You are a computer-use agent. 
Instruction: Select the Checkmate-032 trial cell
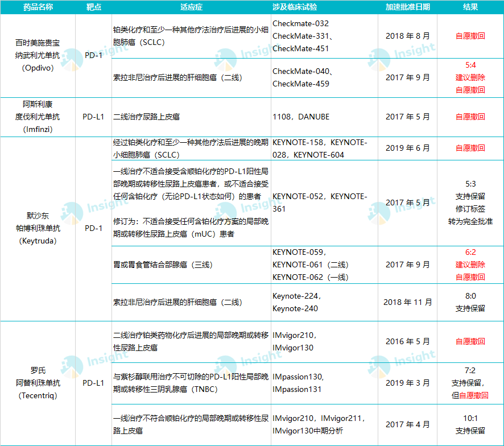click(324, 36)
